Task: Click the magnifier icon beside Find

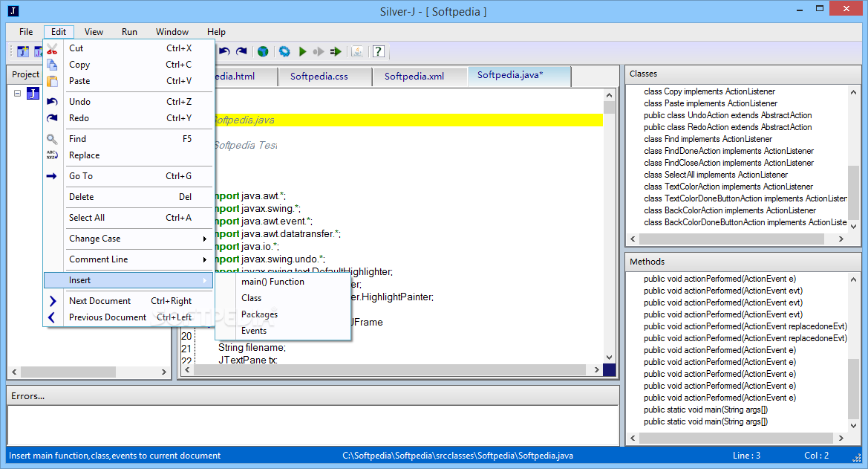Action: pos(52,139)
